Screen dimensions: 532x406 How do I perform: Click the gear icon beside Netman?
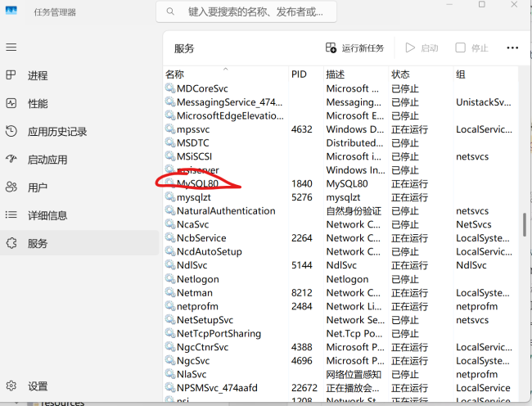(x=170, y=291)
